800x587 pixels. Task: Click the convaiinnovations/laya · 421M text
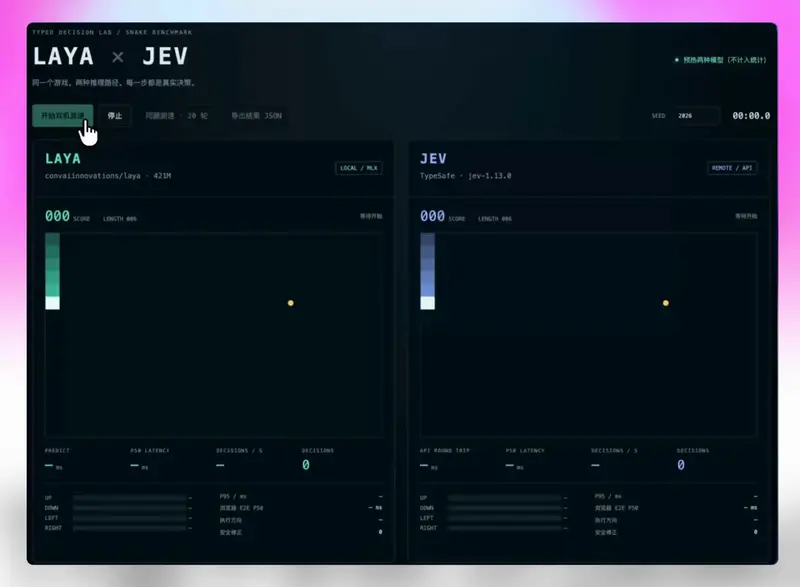click(x=108, y=176)
